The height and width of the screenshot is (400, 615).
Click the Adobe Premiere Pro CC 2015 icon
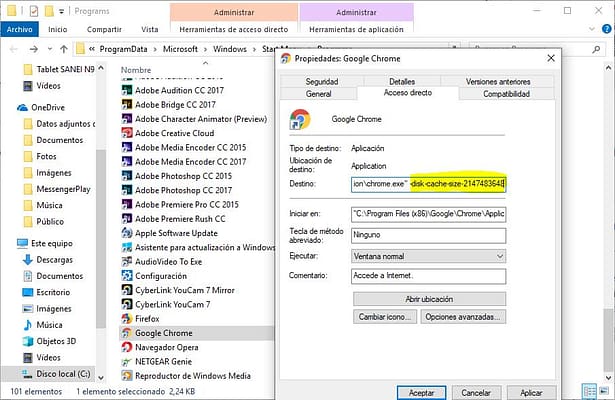click(x=127, y=204)
